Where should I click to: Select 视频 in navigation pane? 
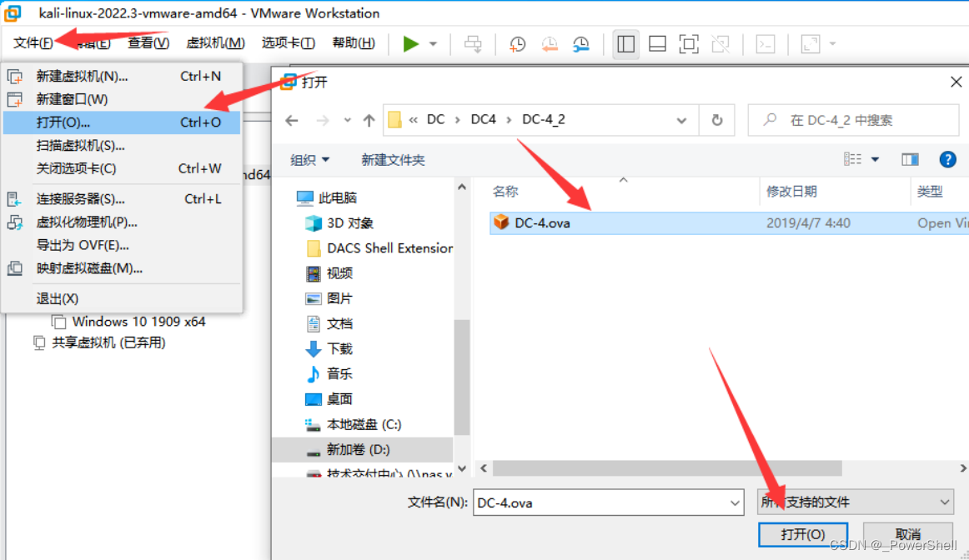(329, 272)
